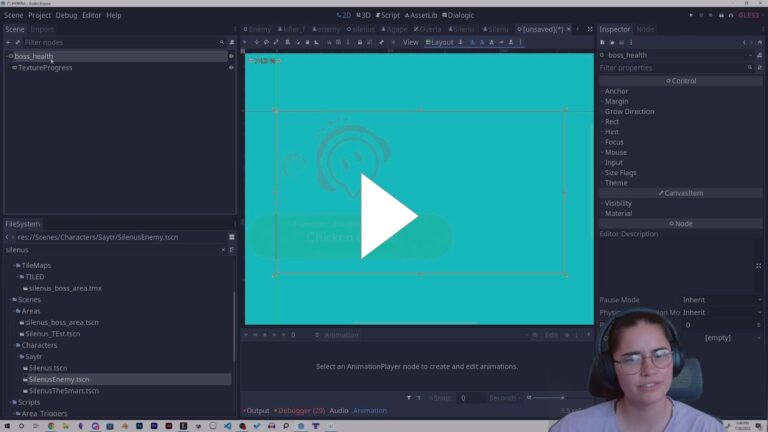Toggle visibility of boss_health node
The image size is (768, 432).
pyautogui.click(x=231, y=56)
